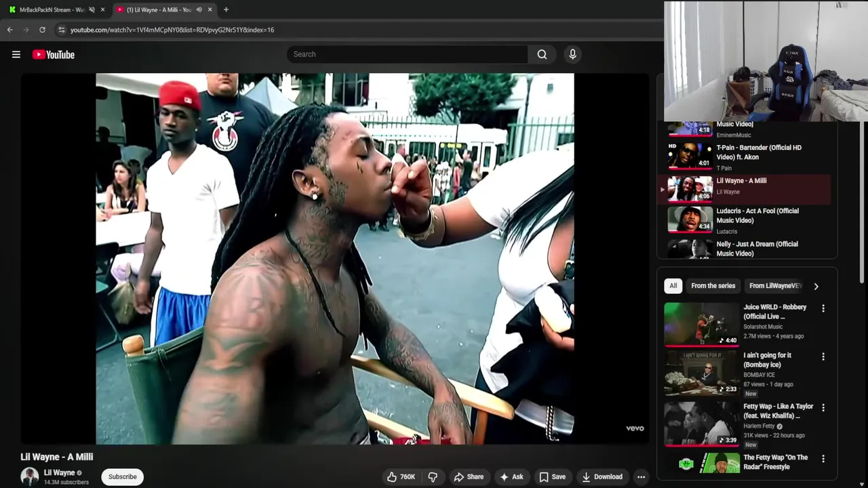Select the From LilWayneVEVO chip

click(x=776, y=286)
